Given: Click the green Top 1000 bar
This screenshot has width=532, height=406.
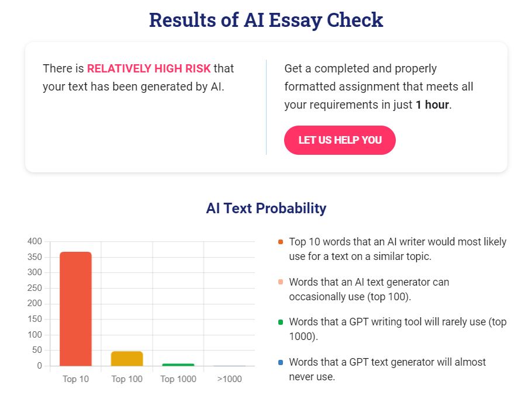Looking at the screenshot, I should click(178, 365).
